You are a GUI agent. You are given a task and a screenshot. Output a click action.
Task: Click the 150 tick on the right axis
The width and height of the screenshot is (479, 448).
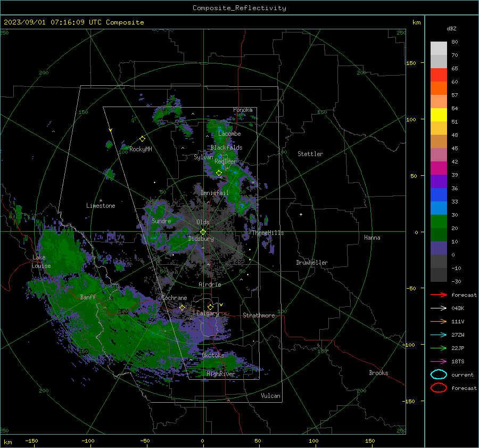click(411, 63)
